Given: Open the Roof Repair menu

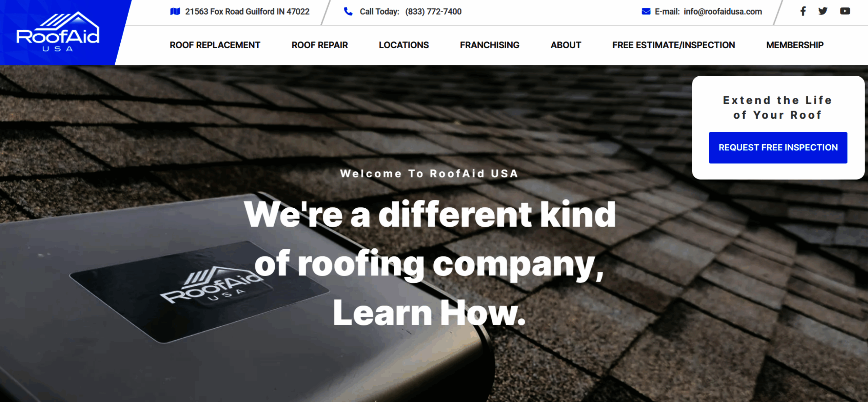Looking at the screenshot, I should click(x=320, y=45).
